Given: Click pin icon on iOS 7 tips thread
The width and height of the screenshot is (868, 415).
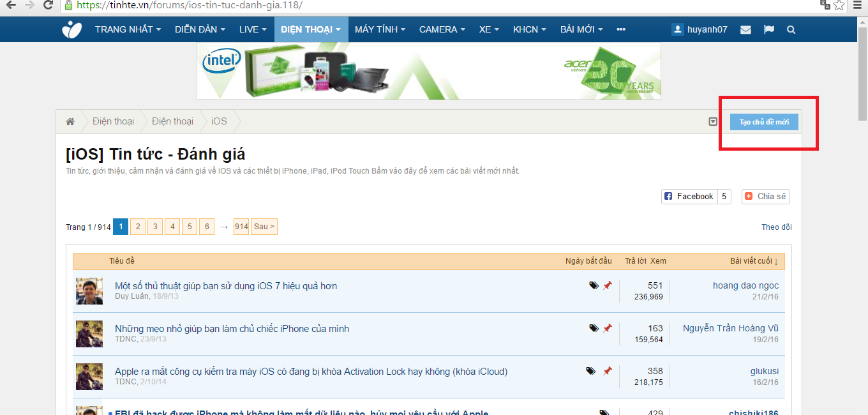Looking at the screenshot, I should 608,285.
